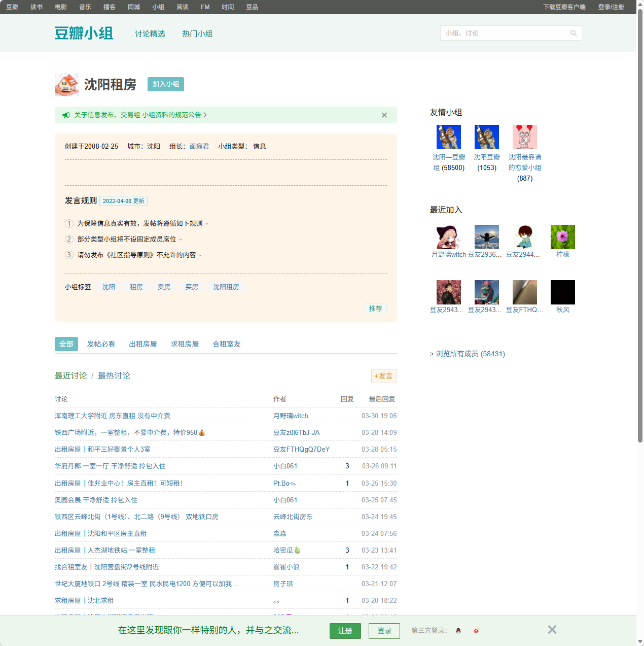Image resolution: width=644 pixels, height=646 pixels.
Task: Open 豆瓣小组 homepage via the green logo
Action: pos(84,32)
